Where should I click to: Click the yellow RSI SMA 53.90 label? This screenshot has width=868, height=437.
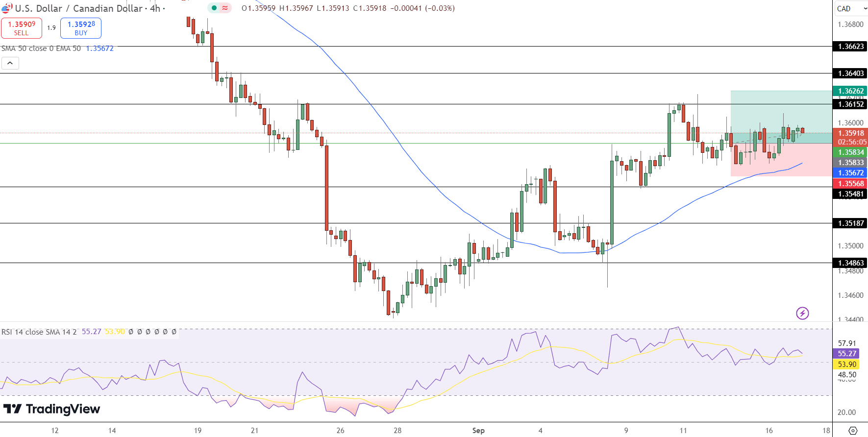pyautogui.click(x=846, y=364)
